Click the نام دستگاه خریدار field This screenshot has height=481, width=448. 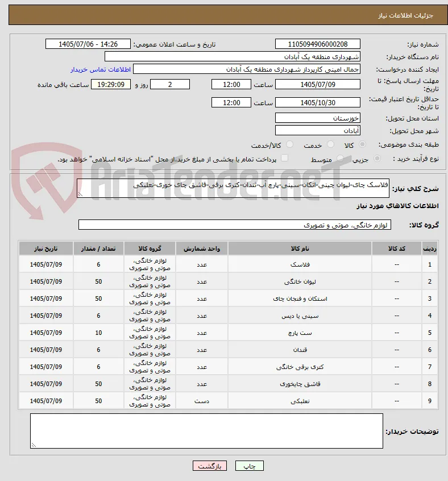232,57
